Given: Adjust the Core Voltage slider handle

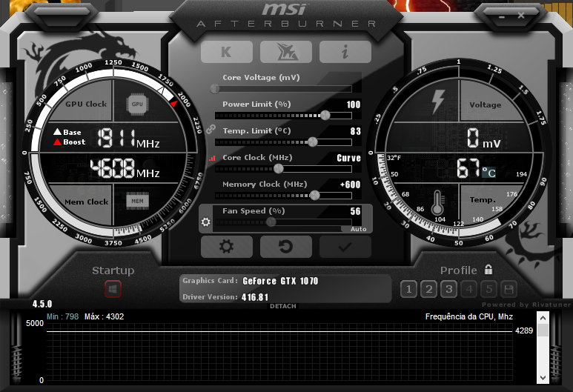Looking at the screenshot, I should tap(215, 88).
